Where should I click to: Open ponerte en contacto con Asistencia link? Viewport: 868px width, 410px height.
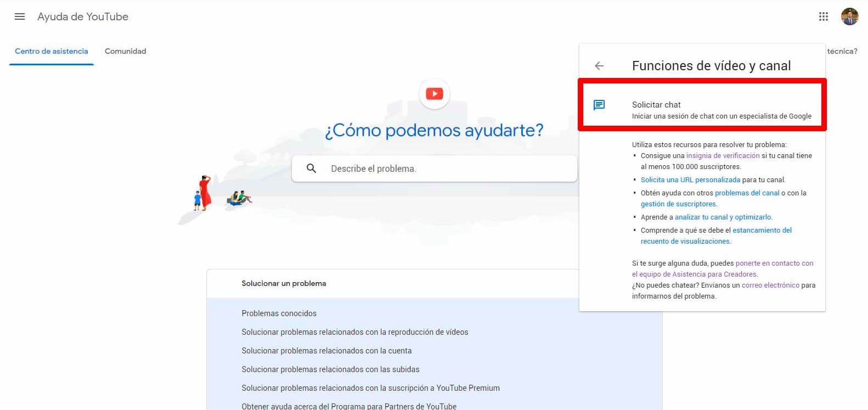click(723, 269)
